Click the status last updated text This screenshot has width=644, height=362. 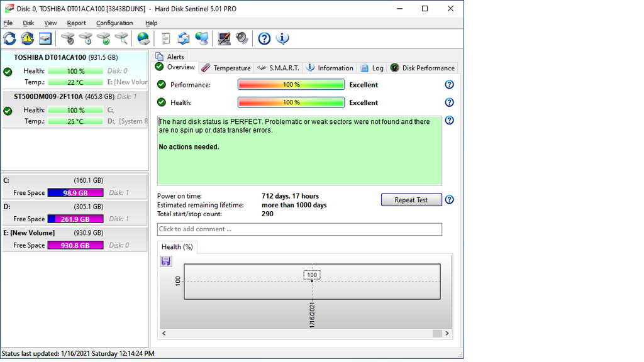78,353
